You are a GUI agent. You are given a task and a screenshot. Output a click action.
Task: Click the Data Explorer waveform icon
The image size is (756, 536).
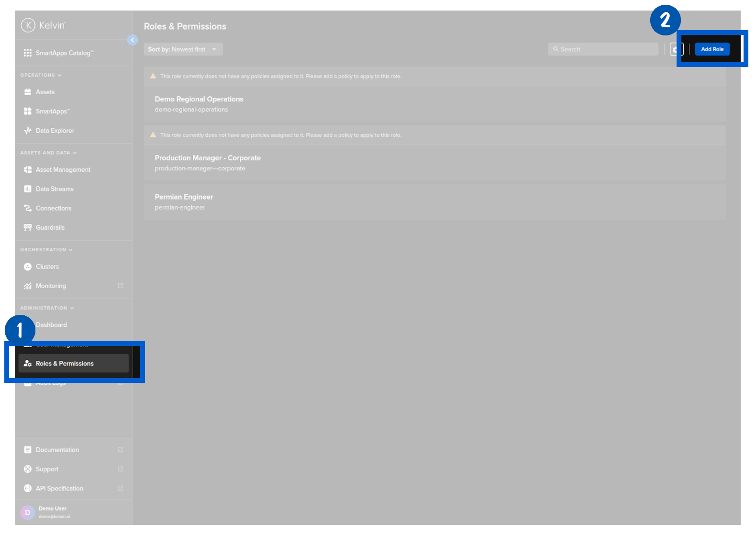tap(28, 131)
